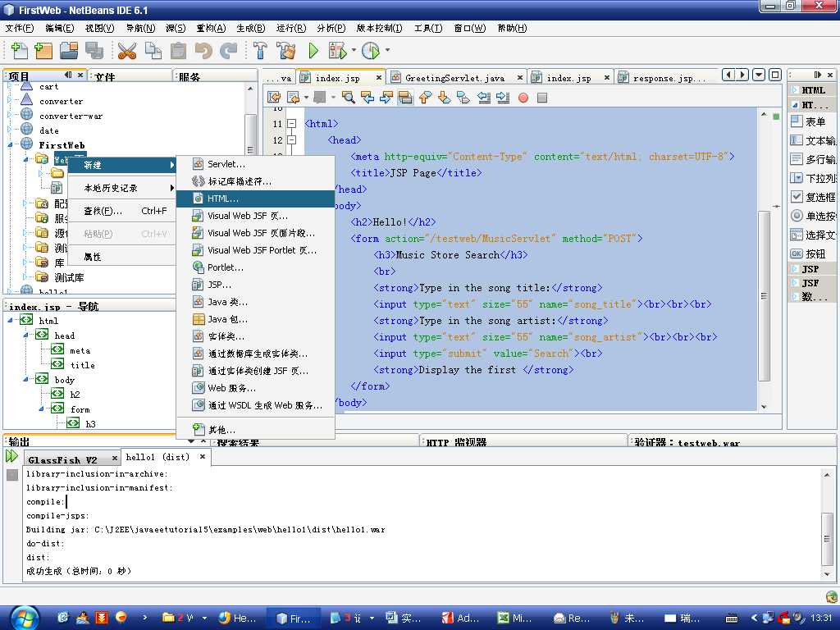Screen dimensions: 840x630
Task: Choose Java 类... in the New submenu
Action: point(256,302)
